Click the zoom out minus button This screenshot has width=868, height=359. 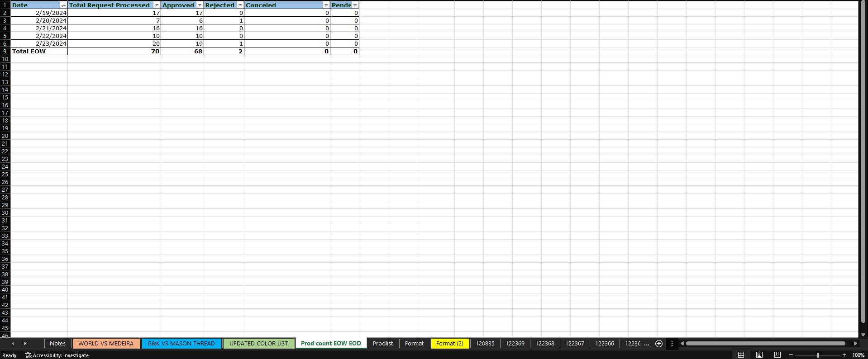click(791, 355)
